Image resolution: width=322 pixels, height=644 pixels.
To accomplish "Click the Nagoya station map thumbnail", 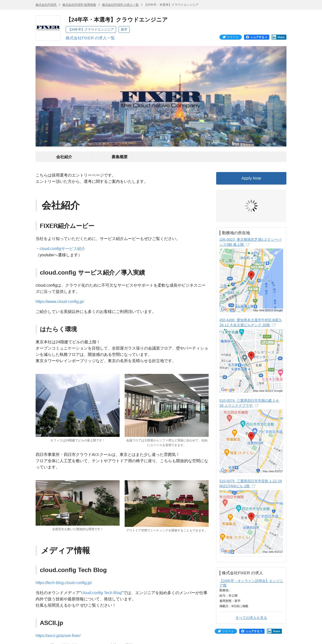I will click(251, 361).
